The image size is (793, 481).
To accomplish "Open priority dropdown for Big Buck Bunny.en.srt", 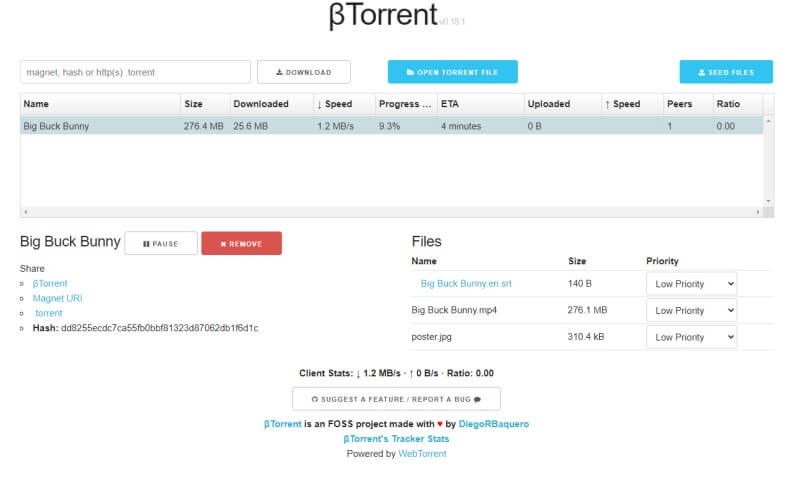I will pyautogui.click(x=691, y=284).
